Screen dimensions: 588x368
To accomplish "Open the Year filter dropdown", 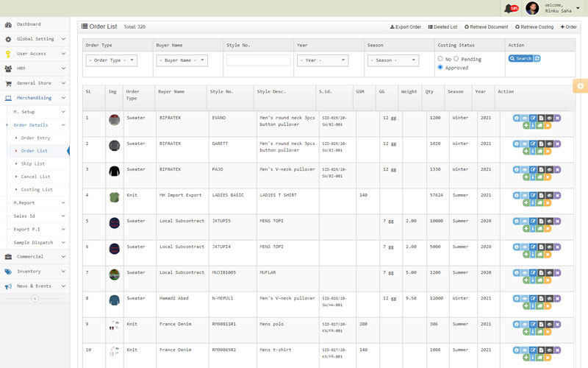I will pyautogui.click(x=323, y=60).
